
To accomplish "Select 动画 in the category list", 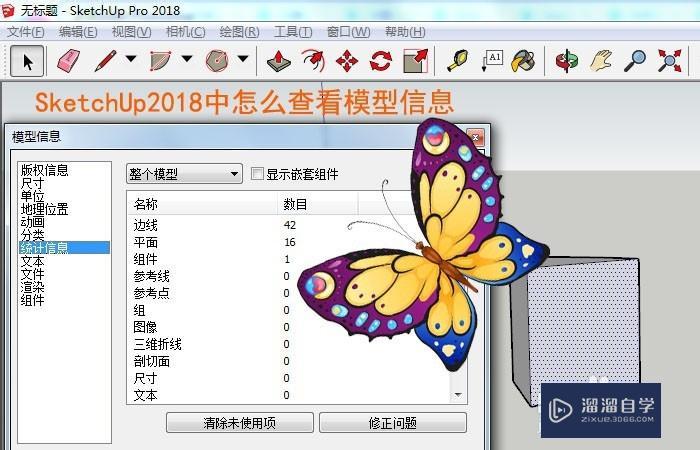I will (x=33, y=222).
